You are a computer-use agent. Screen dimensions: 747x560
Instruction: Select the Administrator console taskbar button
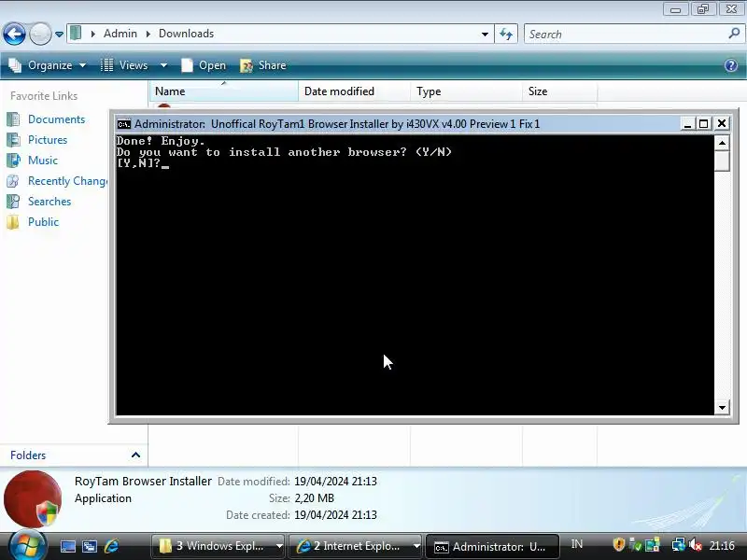[x=492, y=547]
